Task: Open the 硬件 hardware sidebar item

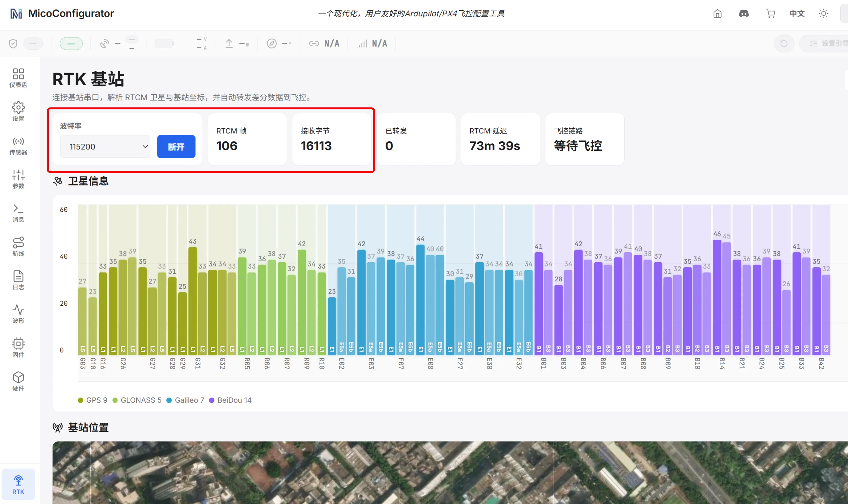Action: pos(18,381)
